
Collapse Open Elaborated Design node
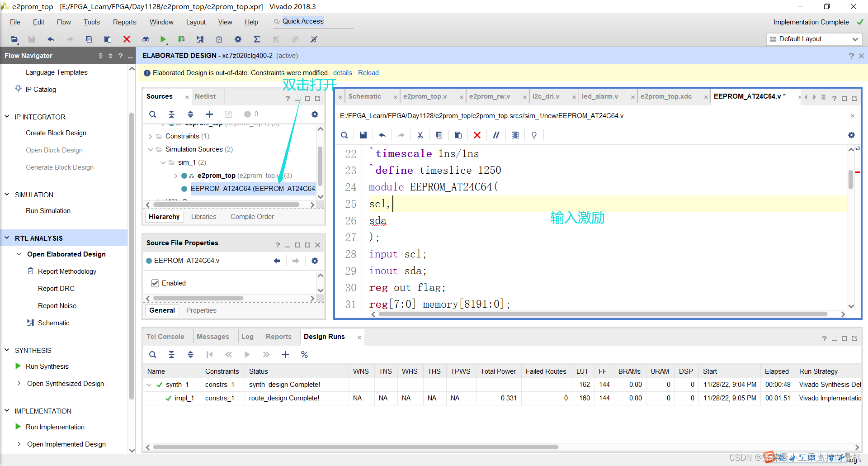click(x=19, y=254)
